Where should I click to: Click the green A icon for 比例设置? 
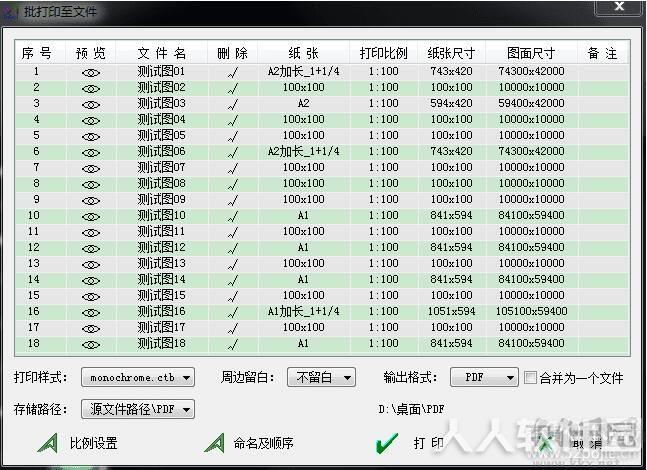(48, 443)
